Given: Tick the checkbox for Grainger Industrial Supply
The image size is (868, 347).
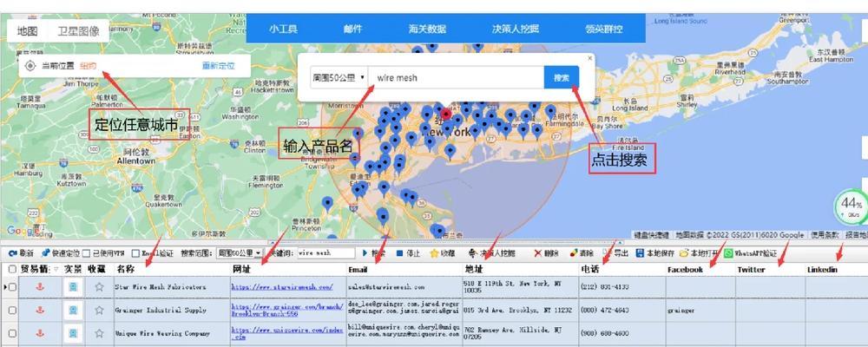Looking at the screenshot, I should click(x=12, y=310).
